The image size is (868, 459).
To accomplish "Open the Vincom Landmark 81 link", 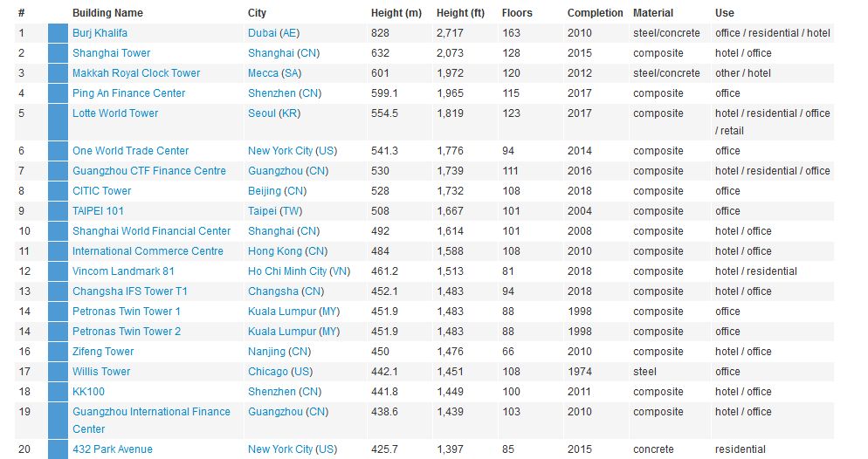I will click(x=123, y=271).
